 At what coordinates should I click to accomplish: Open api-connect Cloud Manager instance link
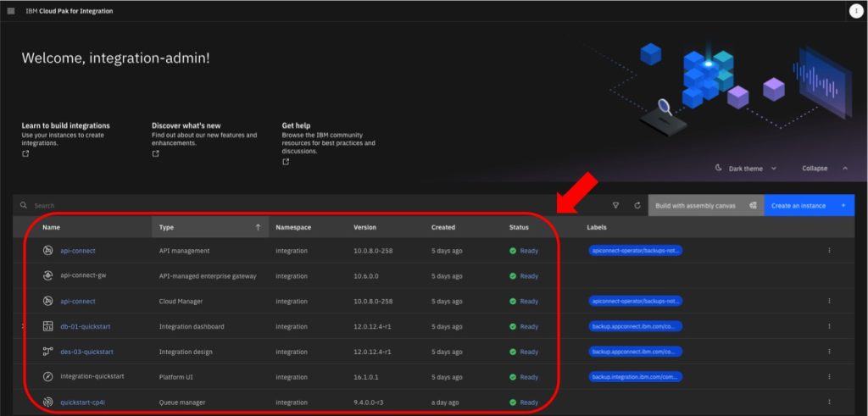[x=77, y=301]
